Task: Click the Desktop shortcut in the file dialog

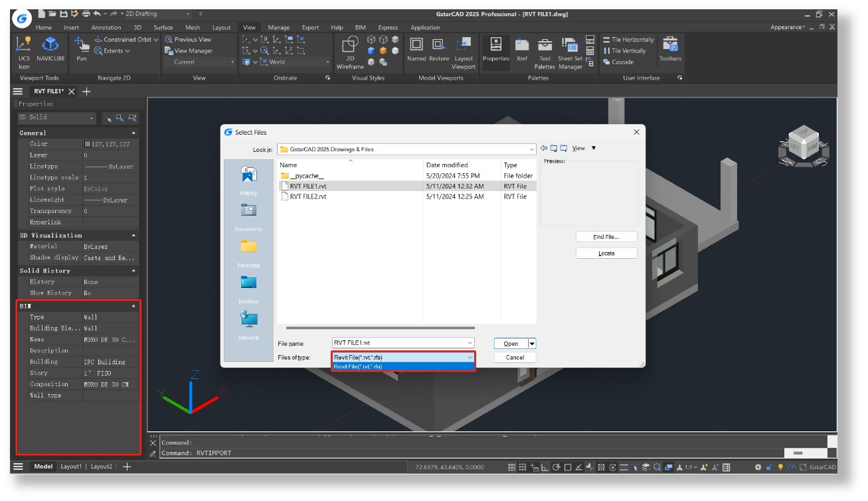Action: 248,289
